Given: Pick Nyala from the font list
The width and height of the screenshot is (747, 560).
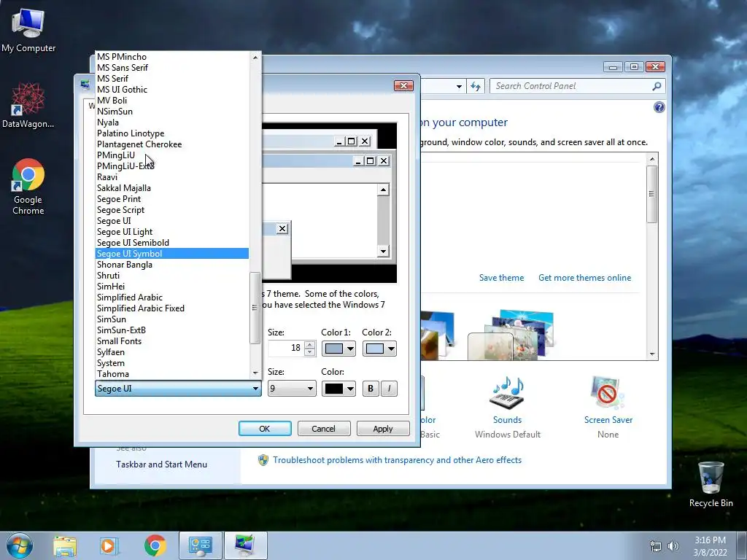Looking at the screenshot, I should point(171,122).
